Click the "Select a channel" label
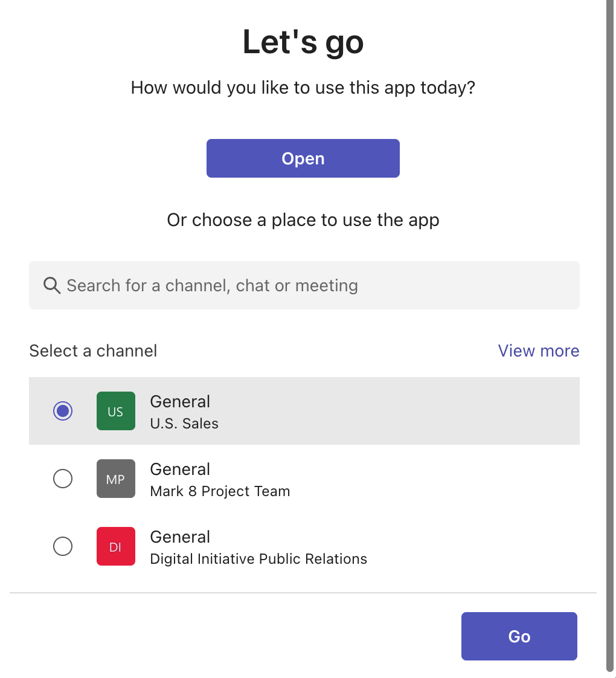Viewport: 616px width, 678px height. [93, 350]
